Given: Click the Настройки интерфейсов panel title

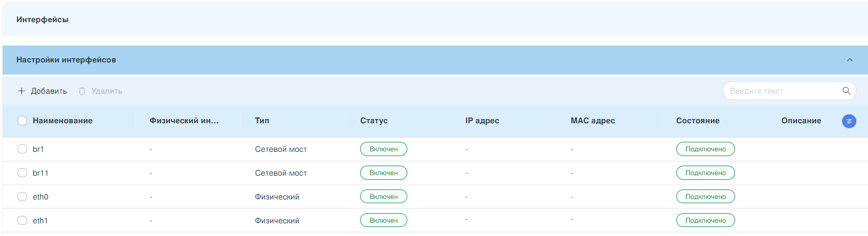Looking at the screenshot, I should click(66, 60).
